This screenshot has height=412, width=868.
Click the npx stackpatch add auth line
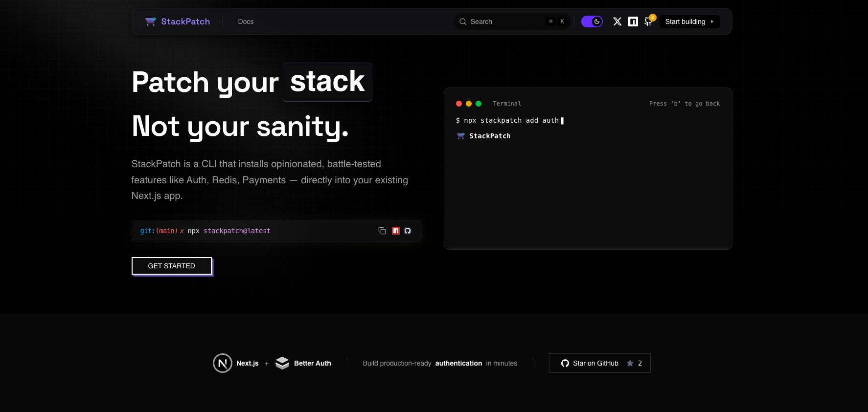[509, 120]
